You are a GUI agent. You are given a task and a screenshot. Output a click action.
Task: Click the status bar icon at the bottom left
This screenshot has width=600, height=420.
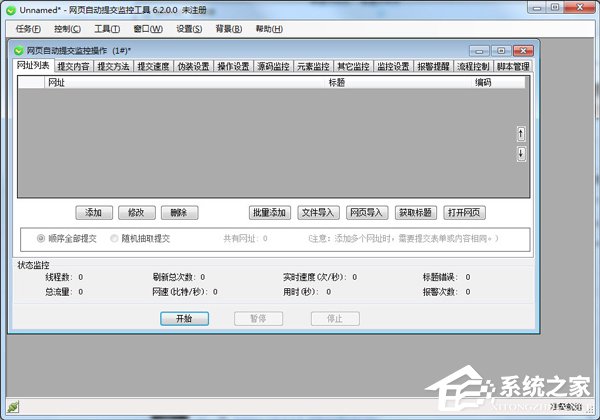[13, 407]
